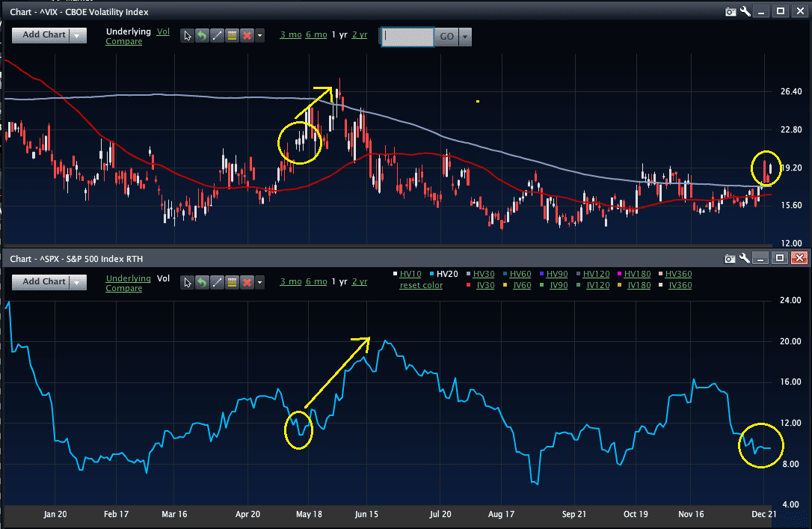This screenshot has width=812, height=529.
Task: Take a snapshot of the VIX chart
Action: (x=731, y=12)
